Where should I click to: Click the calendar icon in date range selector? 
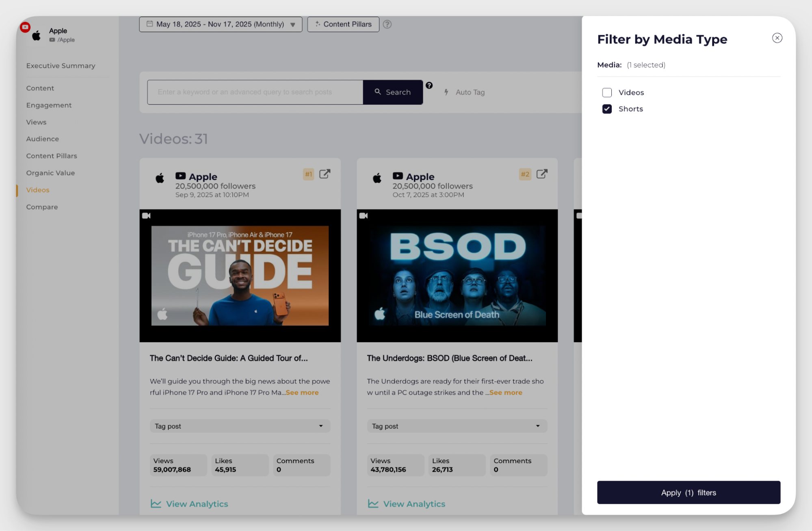(x=149, y=24)
